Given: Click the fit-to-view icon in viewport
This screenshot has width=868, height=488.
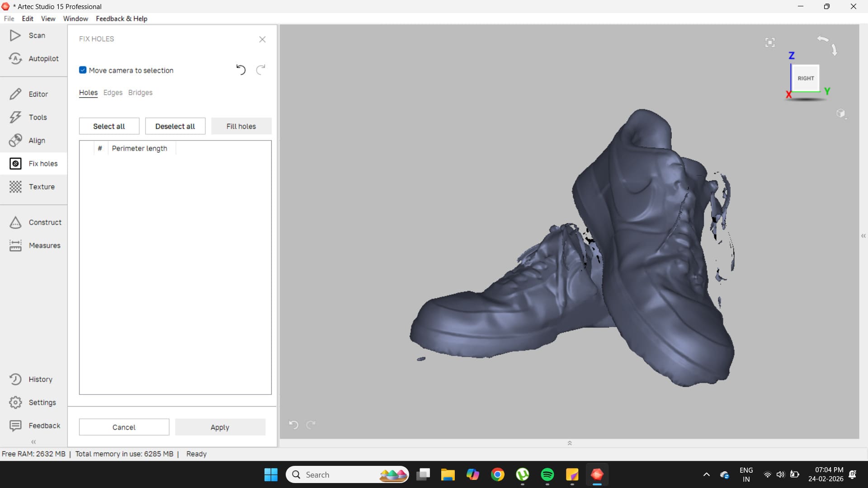Looking at the screenshot, I should click(770, 42).
